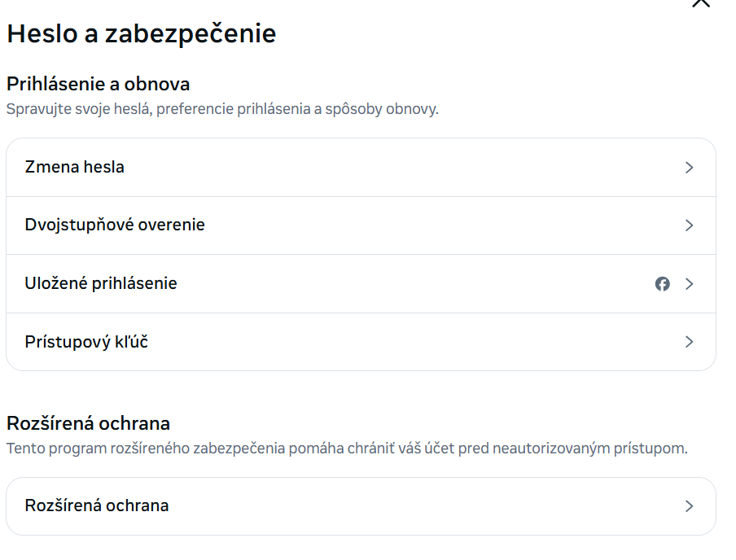Click the Rozšírená ochrana section heading

[88, 423]
